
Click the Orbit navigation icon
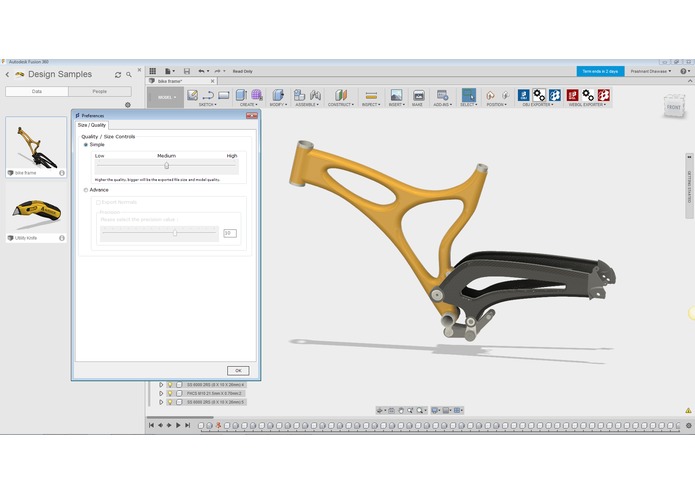coord(379,411)
